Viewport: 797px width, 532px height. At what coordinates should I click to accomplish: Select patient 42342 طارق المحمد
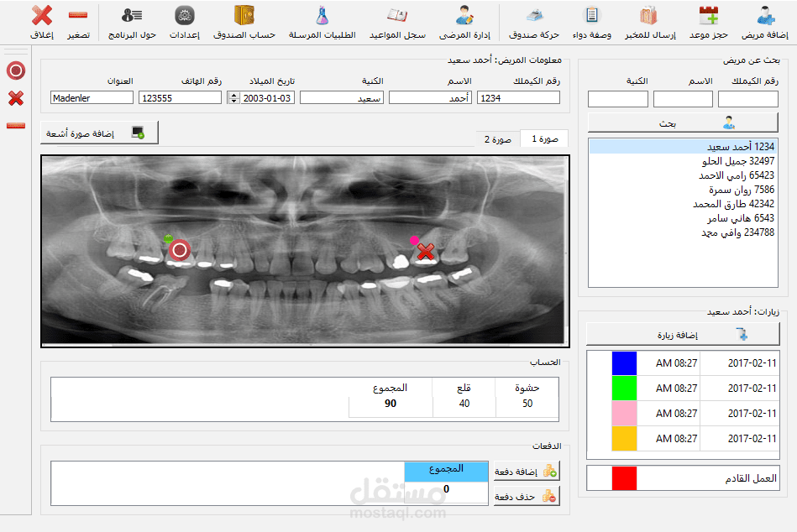[683, 204]
